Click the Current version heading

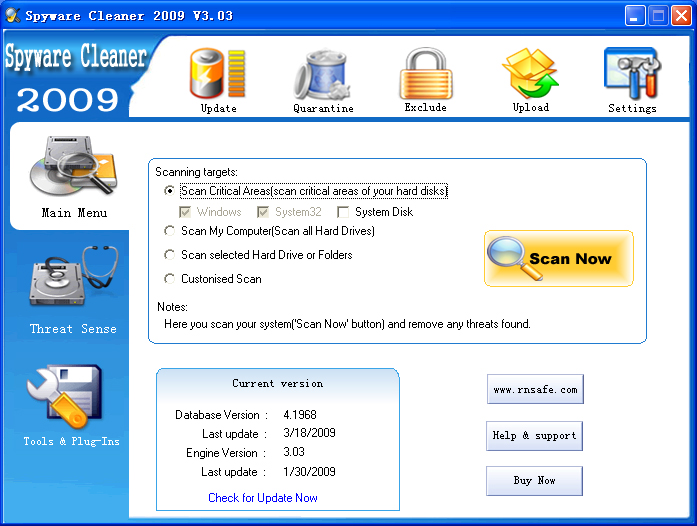click(x=277, y=383)
